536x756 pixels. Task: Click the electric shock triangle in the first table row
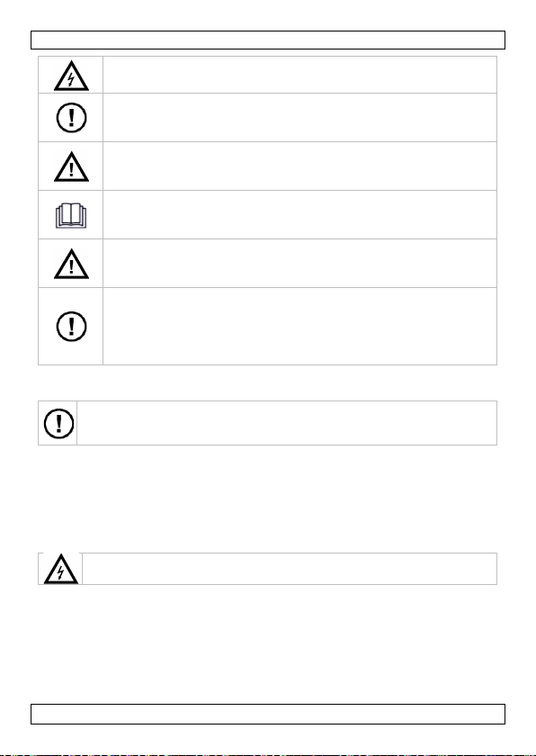pyautogui.click(x=71, y=76)
